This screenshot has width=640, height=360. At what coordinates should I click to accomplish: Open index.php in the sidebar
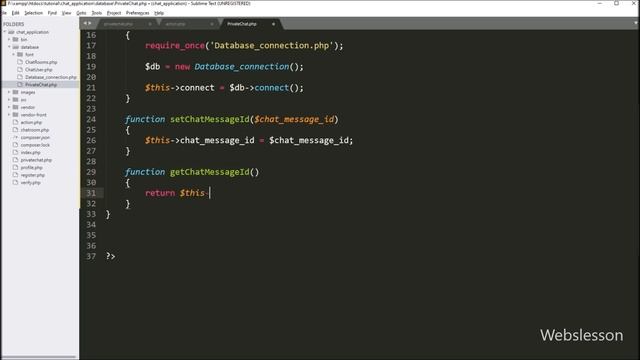[x=30, y=153]
